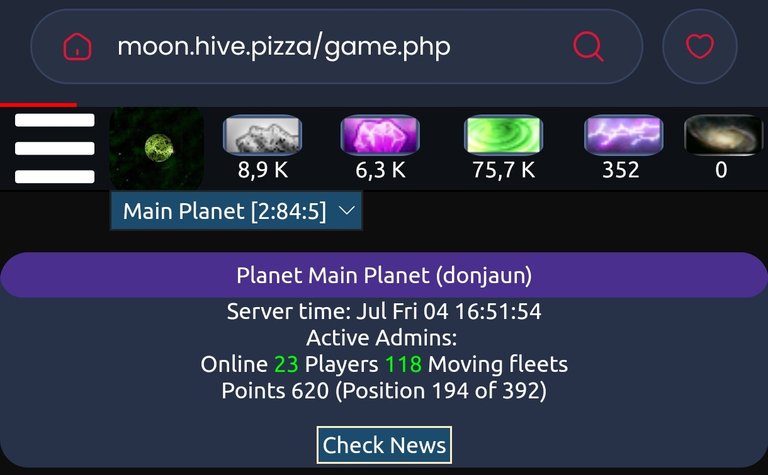Open the hamburger navigation menu
The height and width of the screenshot is (475, 768).
[54, 148]
